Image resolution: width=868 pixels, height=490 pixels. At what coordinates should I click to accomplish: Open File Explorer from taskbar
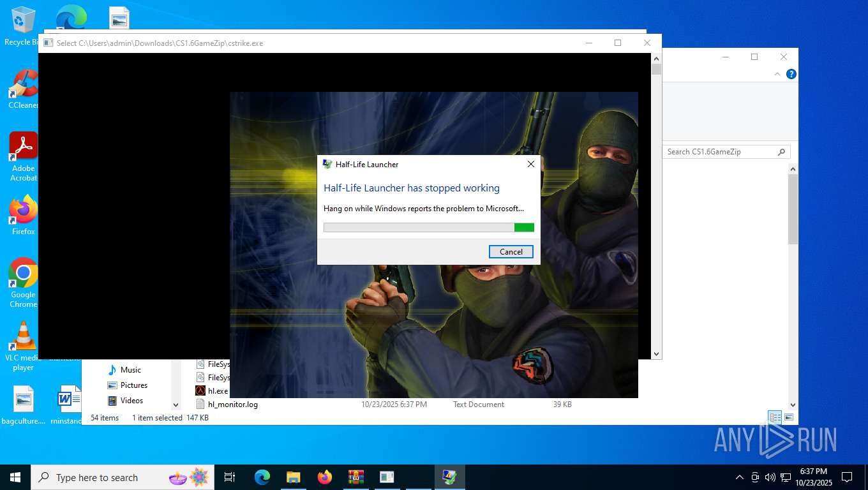[x=293, y=477]
